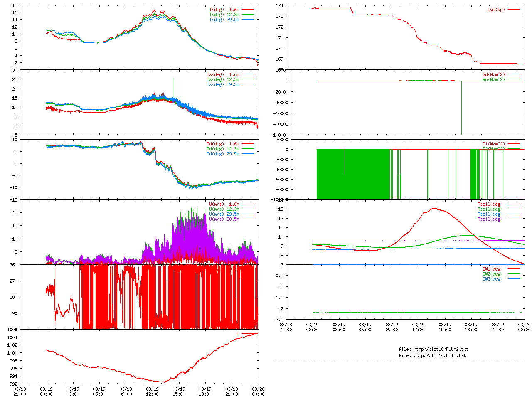Select the Td(deg) 29.5m legend entry
Image resolution: width=532 pixels, height=399 pixels.
223,154
